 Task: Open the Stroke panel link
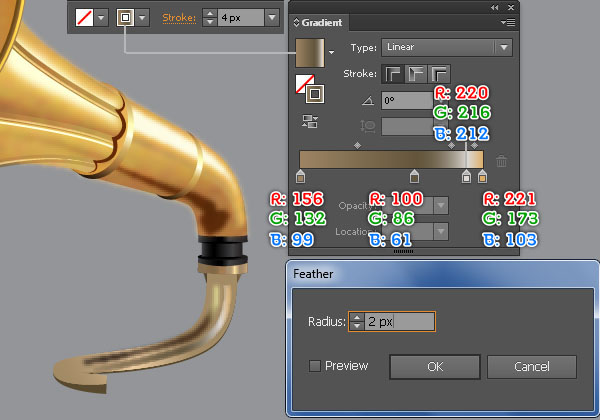[179, 18]
